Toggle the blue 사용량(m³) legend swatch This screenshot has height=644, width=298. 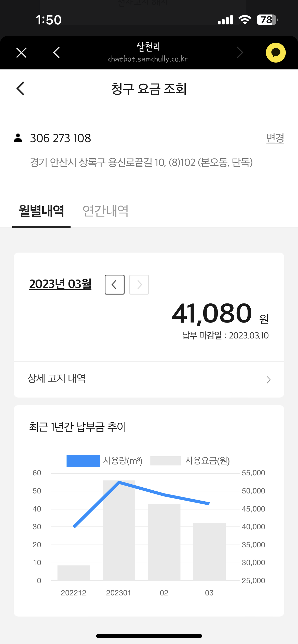coord(83,461)
